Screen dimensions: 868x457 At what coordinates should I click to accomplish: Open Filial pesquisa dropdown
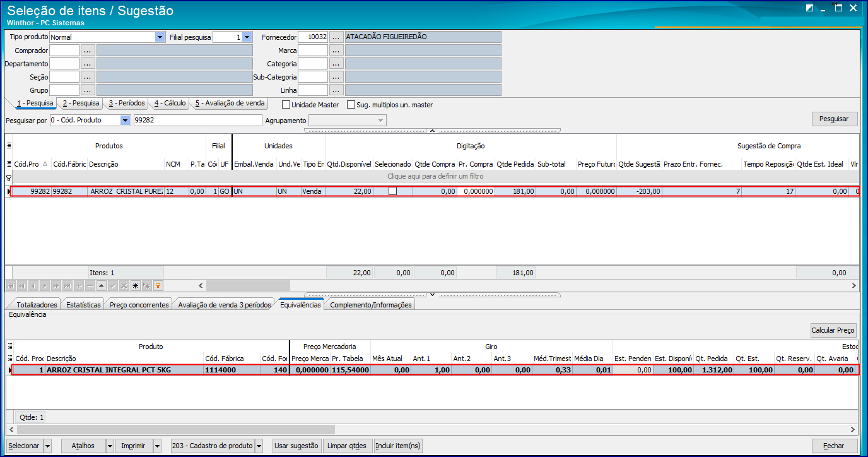247,37
